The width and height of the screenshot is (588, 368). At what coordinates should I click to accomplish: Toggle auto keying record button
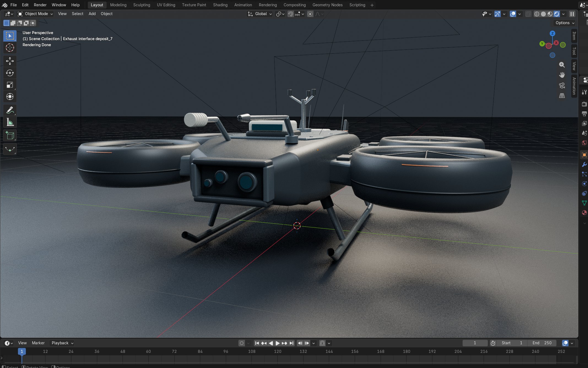click(x=242, y=343)
